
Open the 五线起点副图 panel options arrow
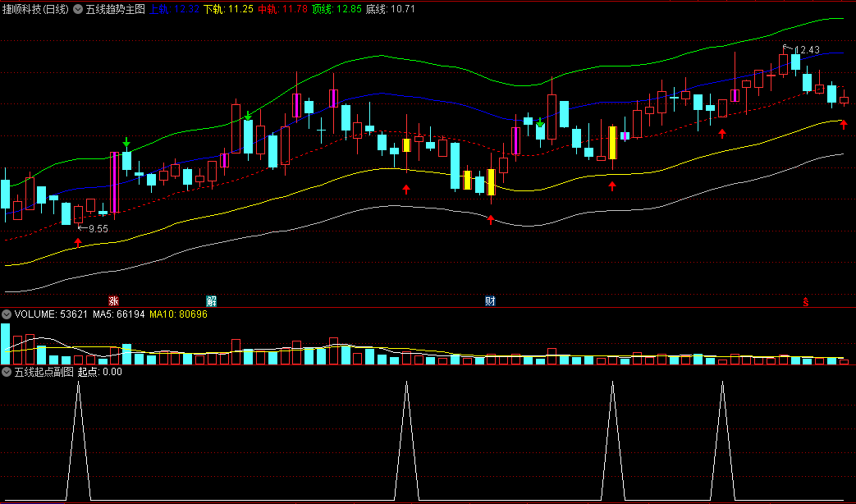[7, 373]
